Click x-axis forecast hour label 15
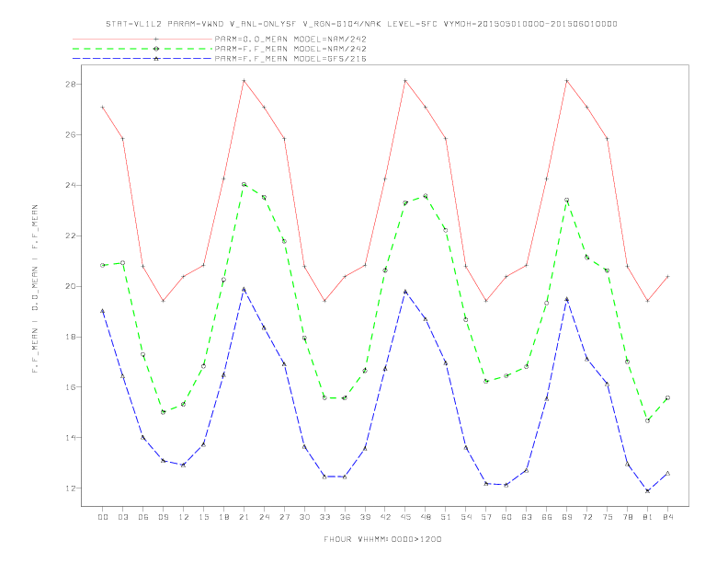This screenshot has width=728, height=563. point(203,517)
